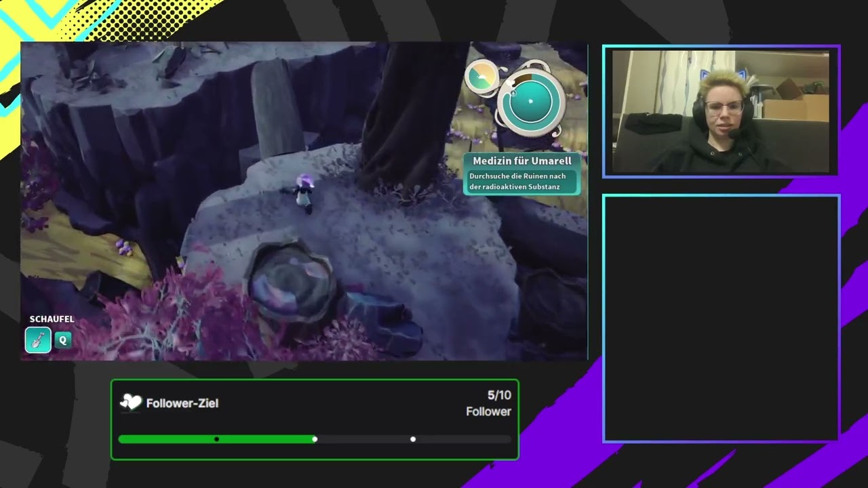Click the white dot at progress bar end

click(x=315, y=439)
